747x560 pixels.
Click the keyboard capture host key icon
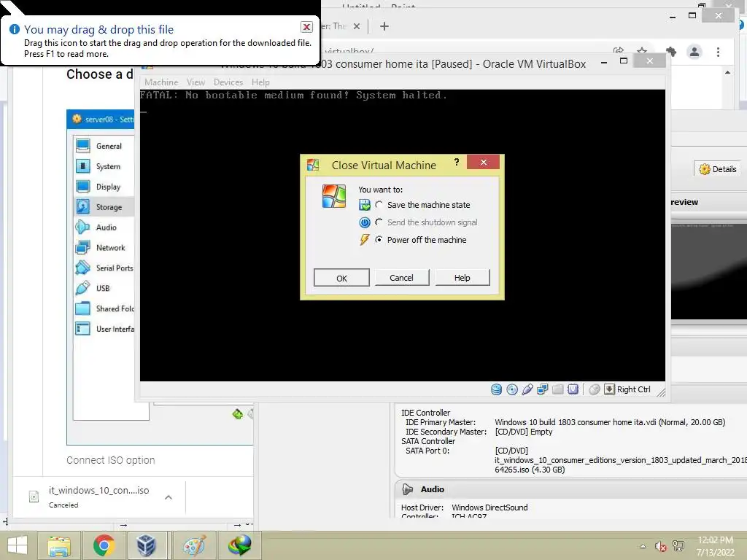(609, 389)
